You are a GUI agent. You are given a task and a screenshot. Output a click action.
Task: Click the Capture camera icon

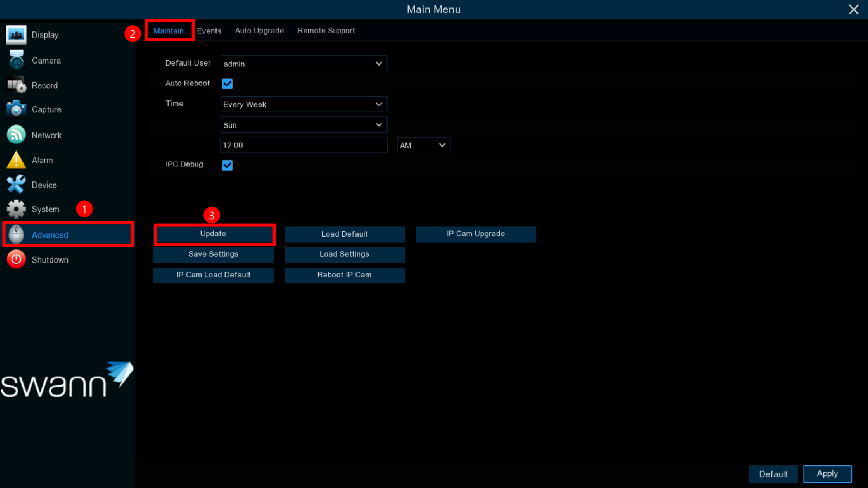[x=16, y=109]
